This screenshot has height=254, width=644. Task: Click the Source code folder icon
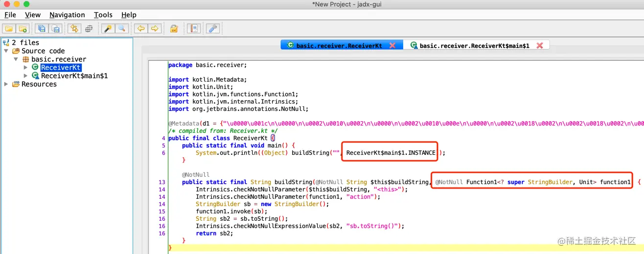point(16,51)
